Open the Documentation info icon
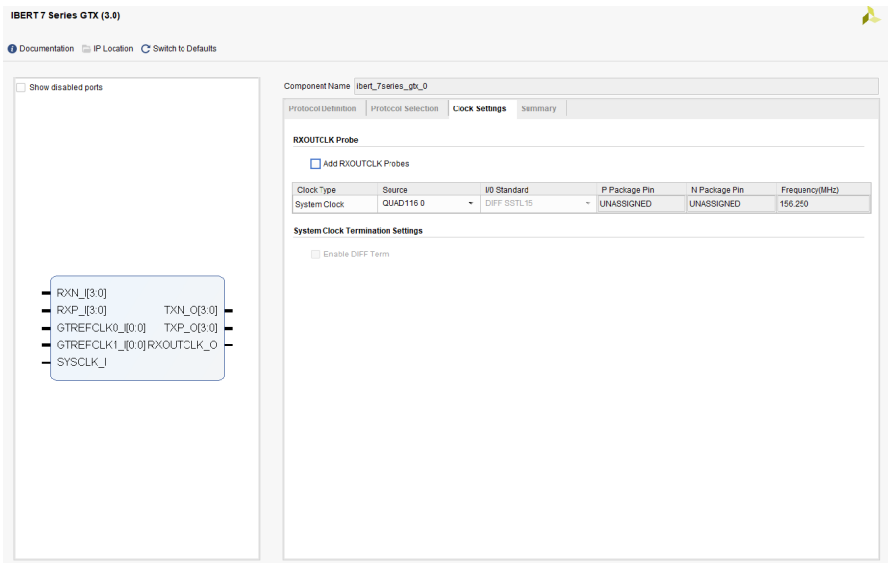890x567 pixels. click(x=12, y=49)
